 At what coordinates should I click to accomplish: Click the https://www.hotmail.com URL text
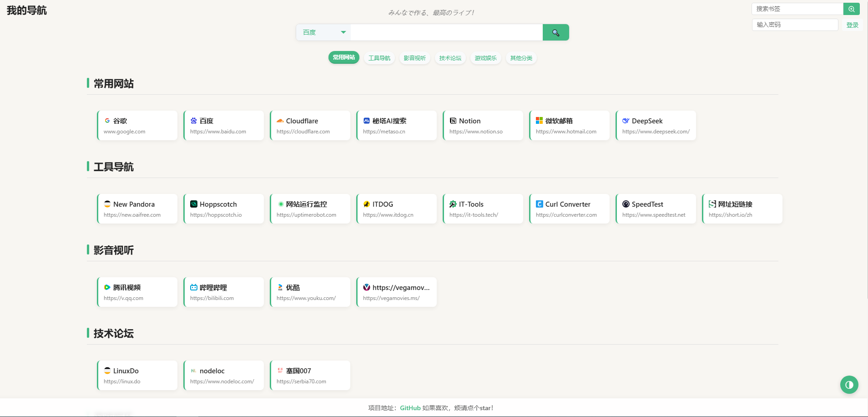coord(566,132)
